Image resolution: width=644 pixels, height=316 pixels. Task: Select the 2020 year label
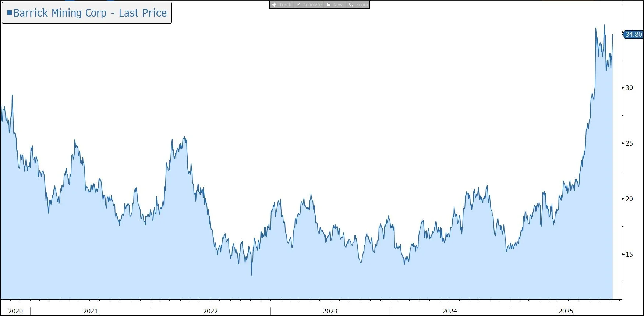[15, 311]
